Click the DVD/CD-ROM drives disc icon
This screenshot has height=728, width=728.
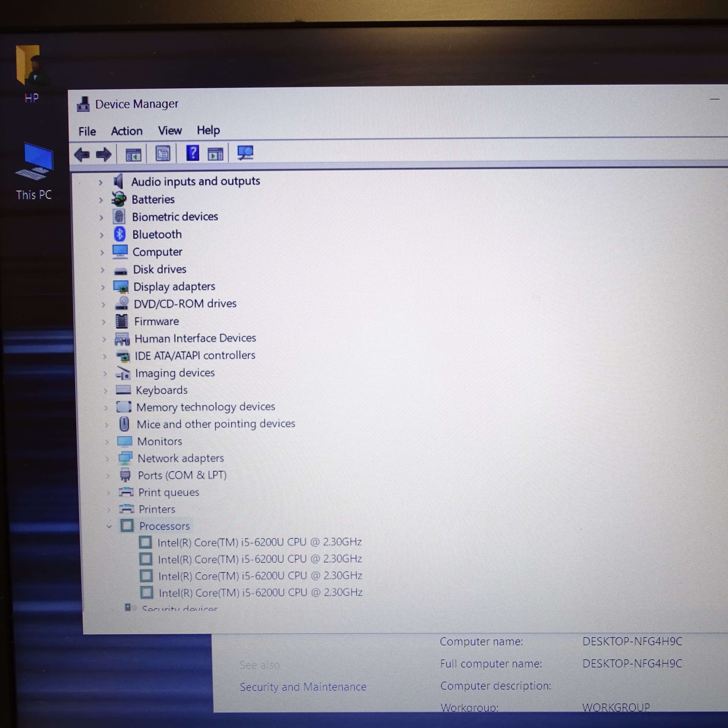(x=122, y=303)
